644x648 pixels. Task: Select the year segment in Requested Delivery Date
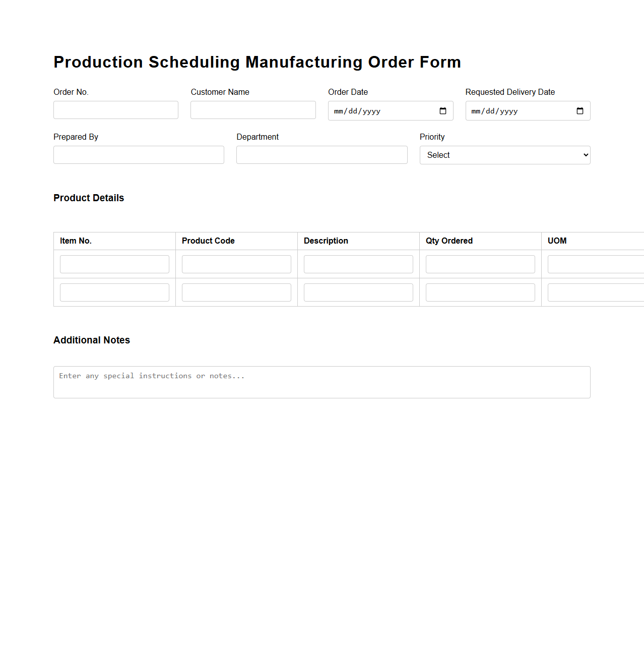point(508,111)
